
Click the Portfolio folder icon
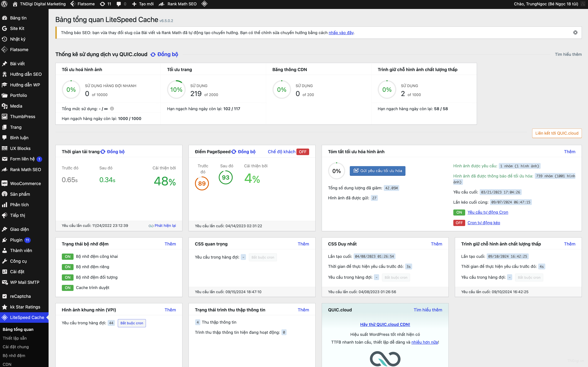[4, 95]
